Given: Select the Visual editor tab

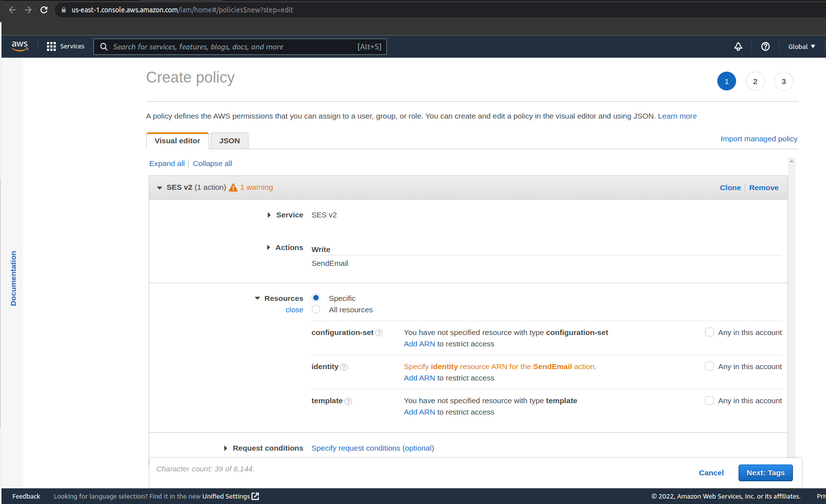Looking at the screenshot, I should tap(177, 140).
